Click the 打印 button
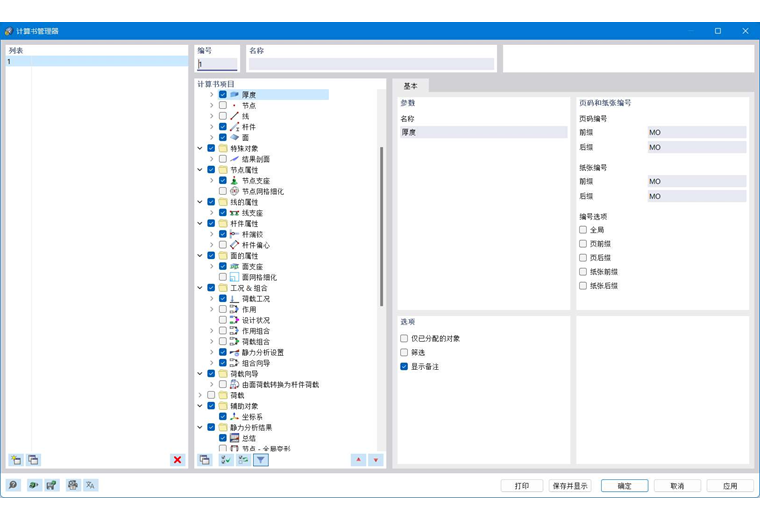Image resolution: width=760 pixels, height=520 pixels. [x=522, y=486]
